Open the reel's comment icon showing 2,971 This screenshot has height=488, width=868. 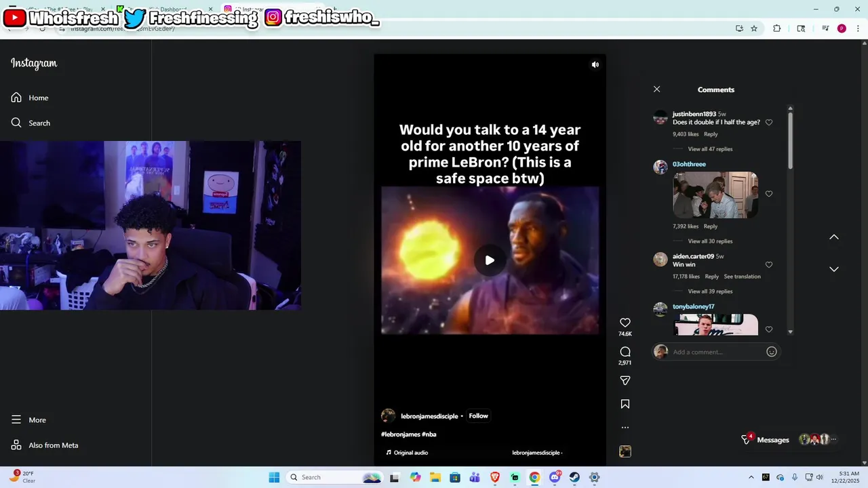pos(625,352)
